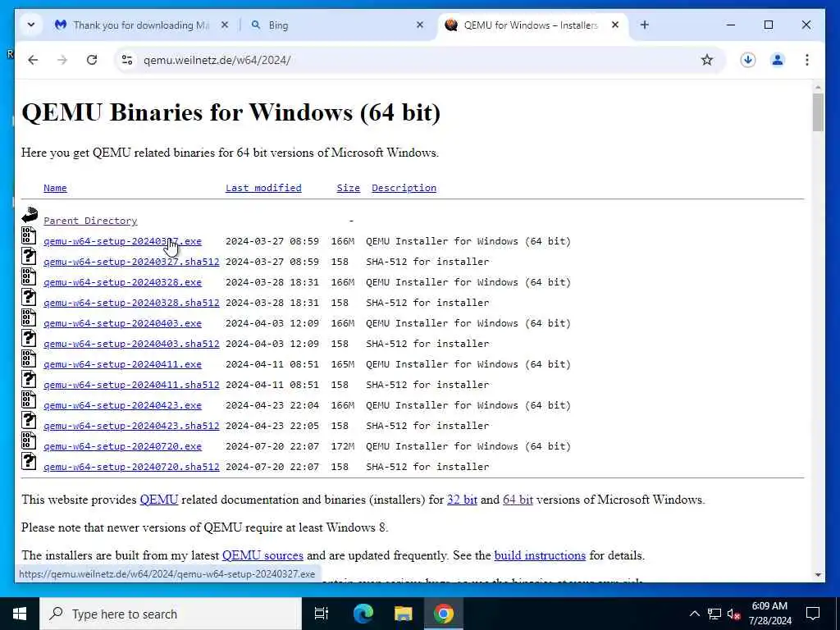Click the Parent Directory back-arrow icon
This screenshot has height=630, width=840.
pos(30,216)
